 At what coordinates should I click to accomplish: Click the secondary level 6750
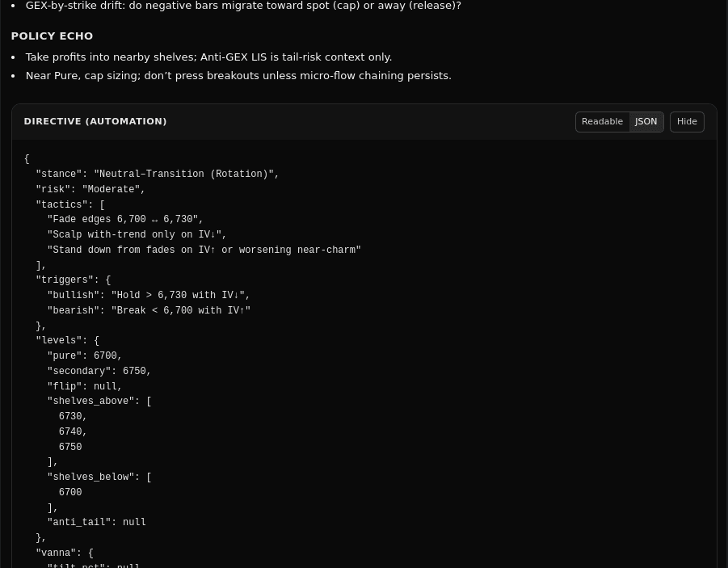pyautogui.click(x=134, y=371)
